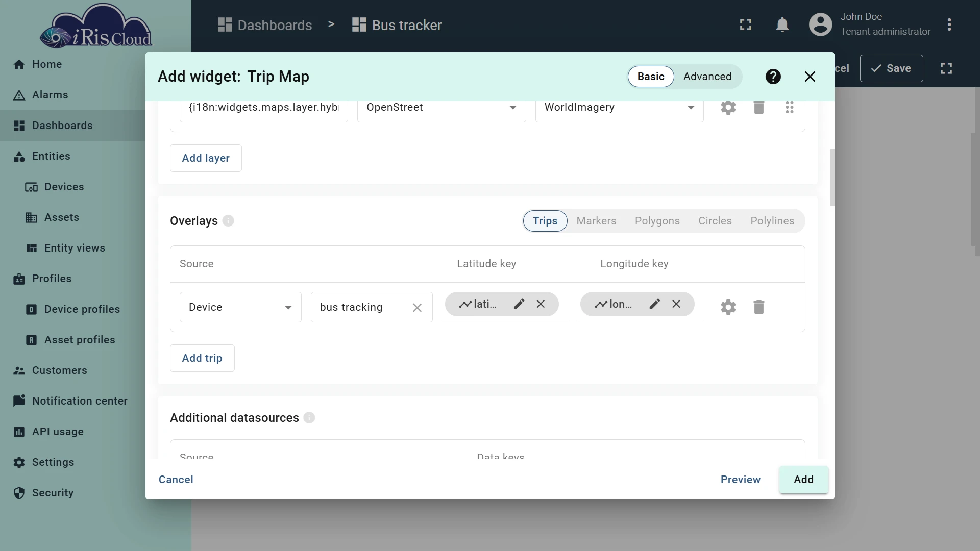Open the widget help question icon
Image resolution: width=980 pixels, height=551 pixels.
pos(773,77)
